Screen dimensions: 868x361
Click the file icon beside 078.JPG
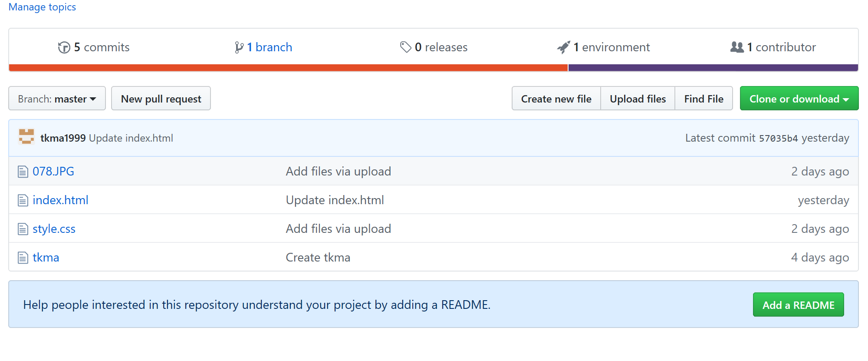tap(23, 172)
